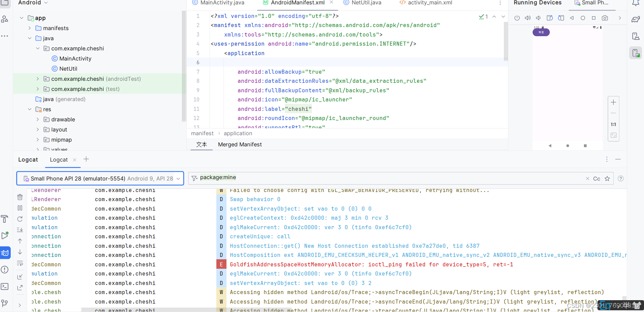Restart Logcat with the reload icon
The width and height of the screenshot is (644, 312).
click(20, 219)
